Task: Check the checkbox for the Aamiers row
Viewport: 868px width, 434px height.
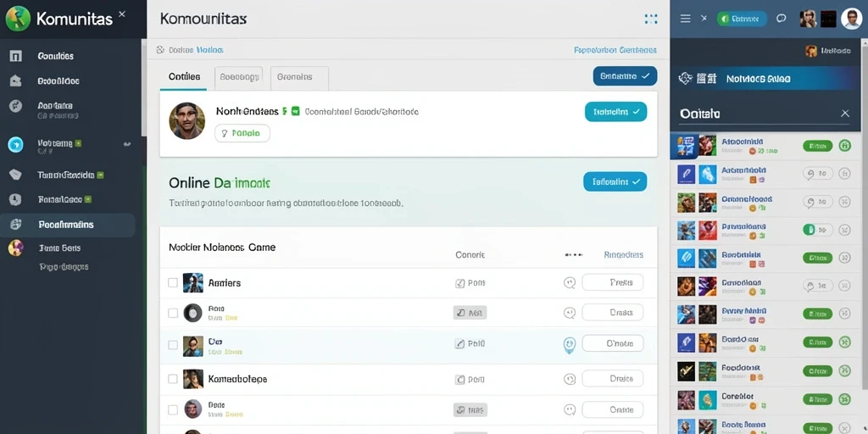Action: pos(173,283)
